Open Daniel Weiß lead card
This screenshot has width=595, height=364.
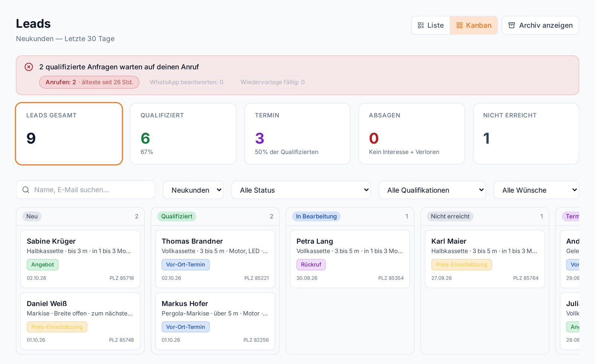click(x=80, y=321)
